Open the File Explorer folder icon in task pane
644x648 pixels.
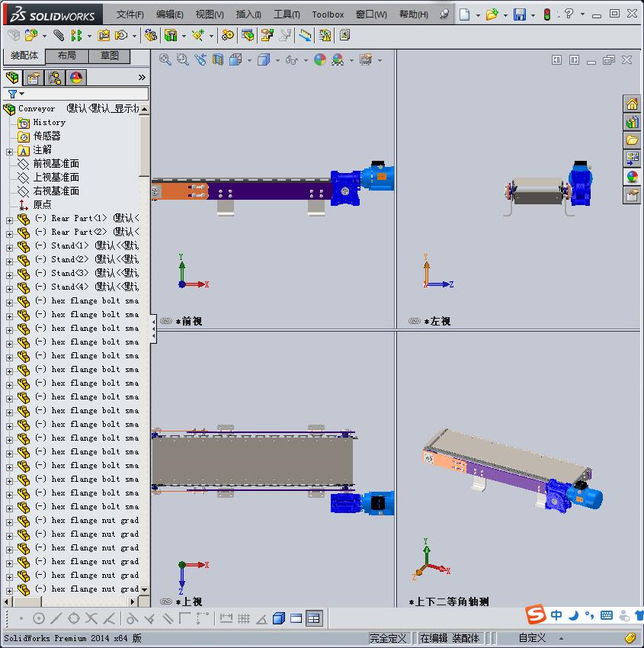pos(632,140)
